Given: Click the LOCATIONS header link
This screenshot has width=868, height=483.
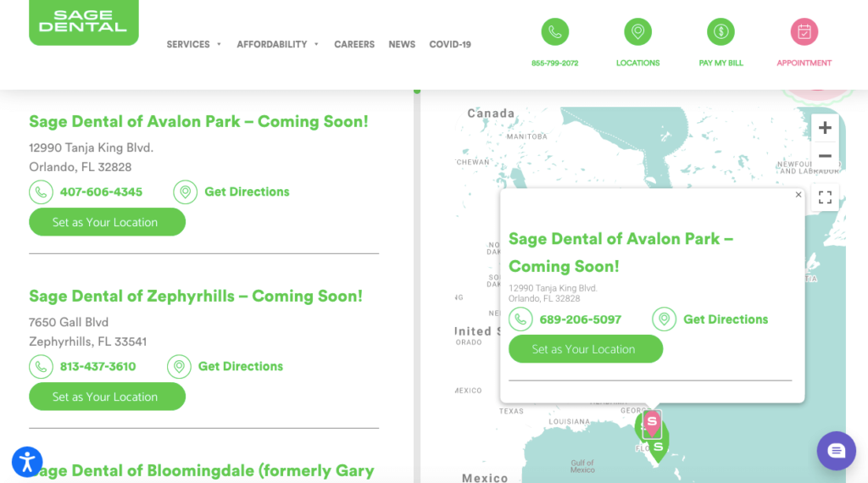Looking at the screenshot, I should 637,63.
